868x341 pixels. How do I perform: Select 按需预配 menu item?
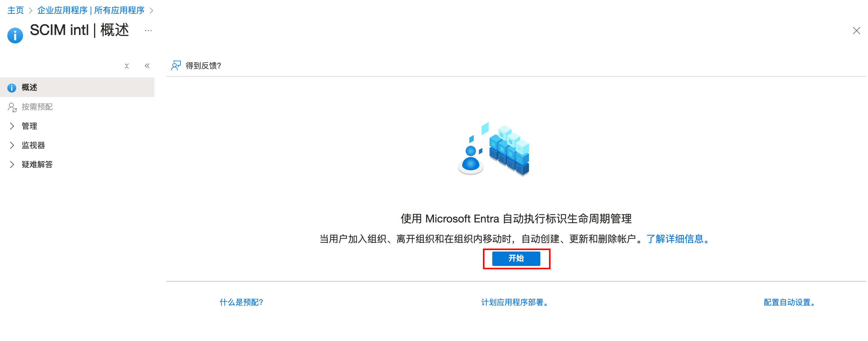[77, 107]
